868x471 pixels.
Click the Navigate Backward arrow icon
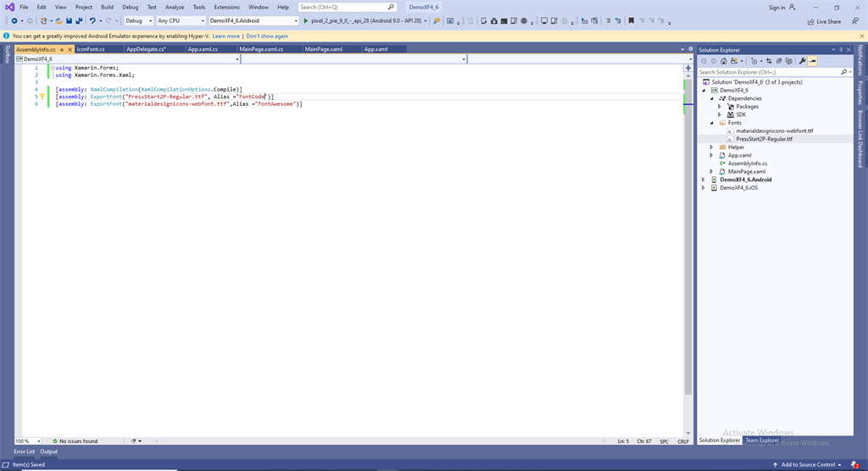click(x=14, y=21)
